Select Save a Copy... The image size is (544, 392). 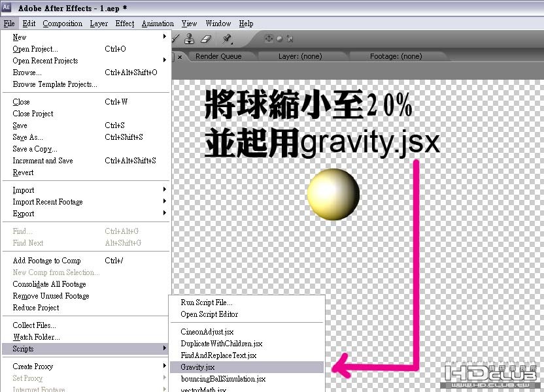click(x=86, y=149)
